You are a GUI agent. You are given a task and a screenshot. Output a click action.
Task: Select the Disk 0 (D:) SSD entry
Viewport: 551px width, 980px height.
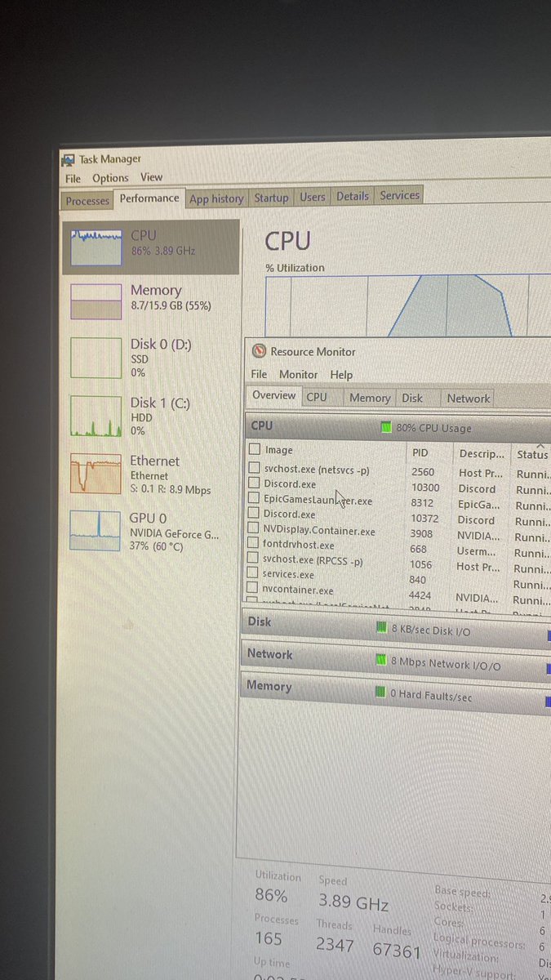(152, 358)
